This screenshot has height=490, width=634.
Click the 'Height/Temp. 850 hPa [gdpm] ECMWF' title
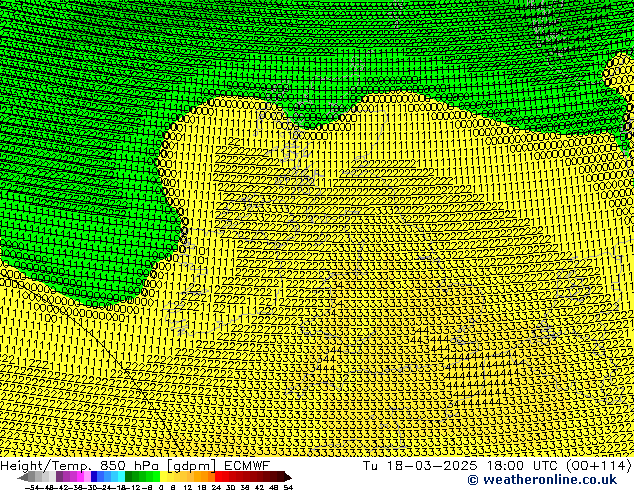(135, 465)
